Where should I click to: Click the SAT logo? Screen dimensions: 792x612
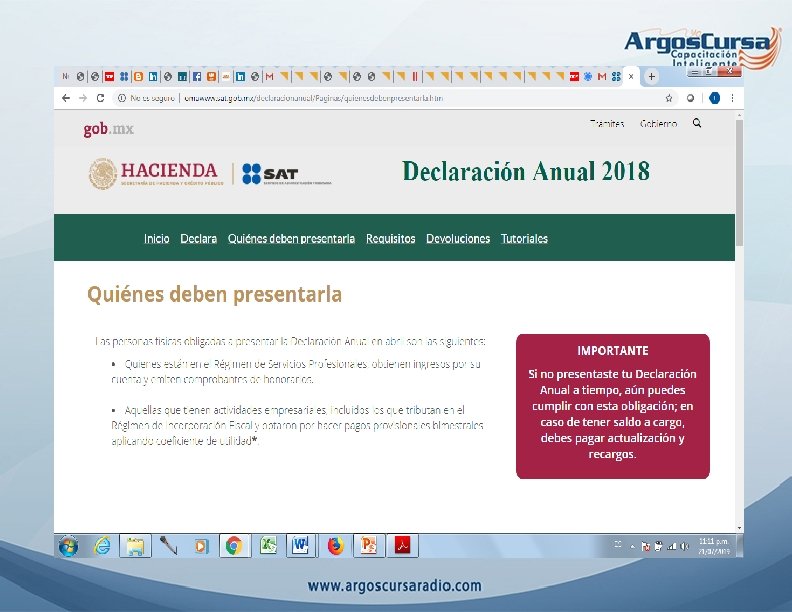(x=286, y=174)
